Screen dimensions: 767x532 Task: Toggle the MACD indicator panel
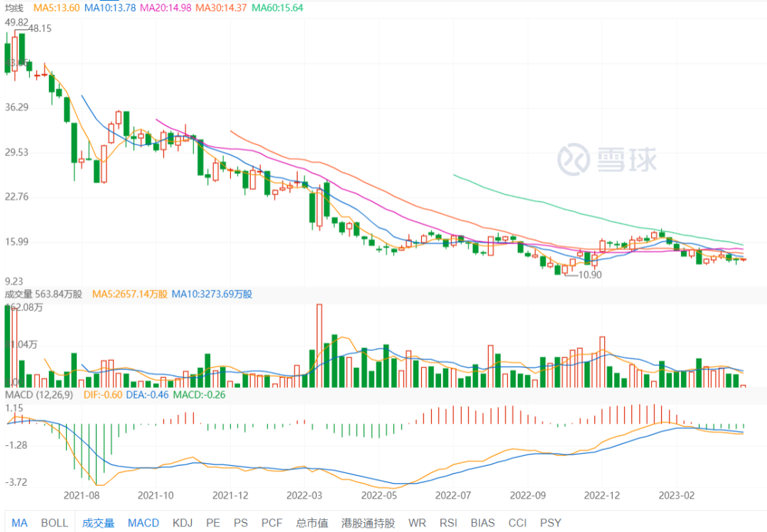pos(143,523)
